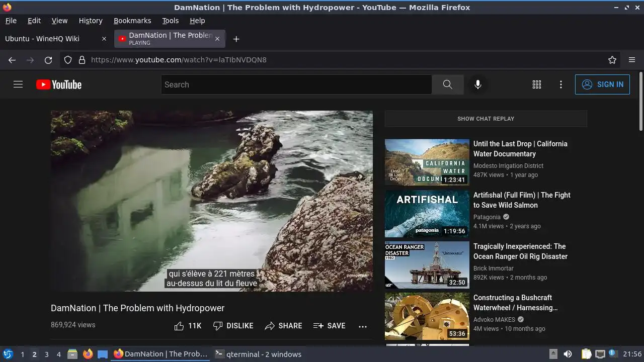Open YouTube settings three-dot menu
This screenshot has width=644, height=362.
pos(561,84)
